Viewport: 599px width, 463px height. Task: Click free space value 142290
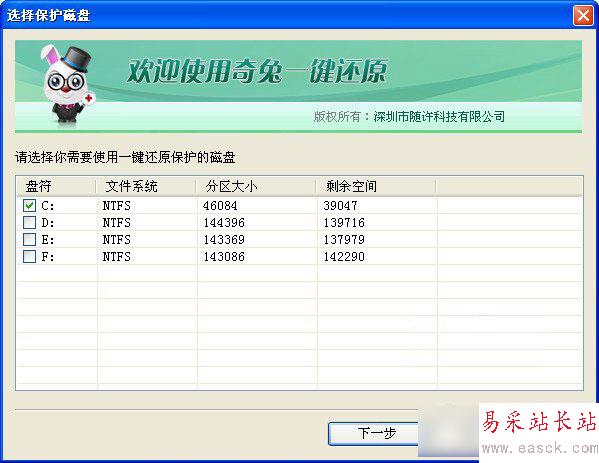click(344, 257)
